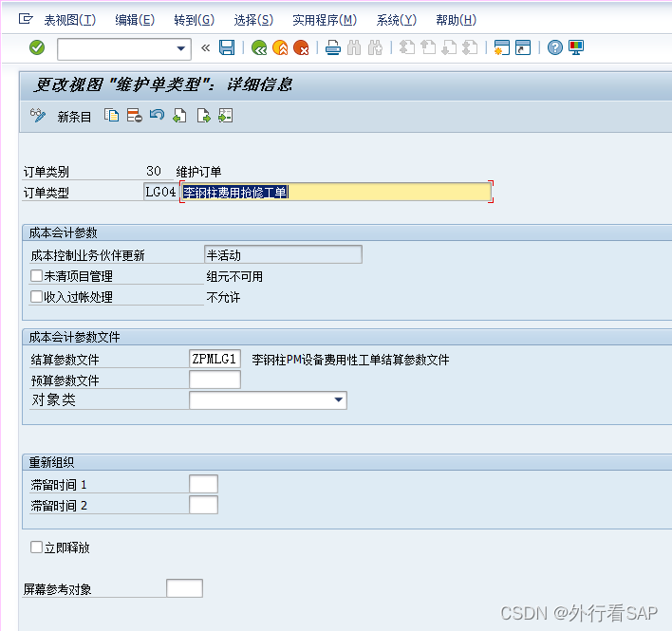672x631 pixels.
Task: Enable the 立即释放 checkbox
Action: point(36,547)
